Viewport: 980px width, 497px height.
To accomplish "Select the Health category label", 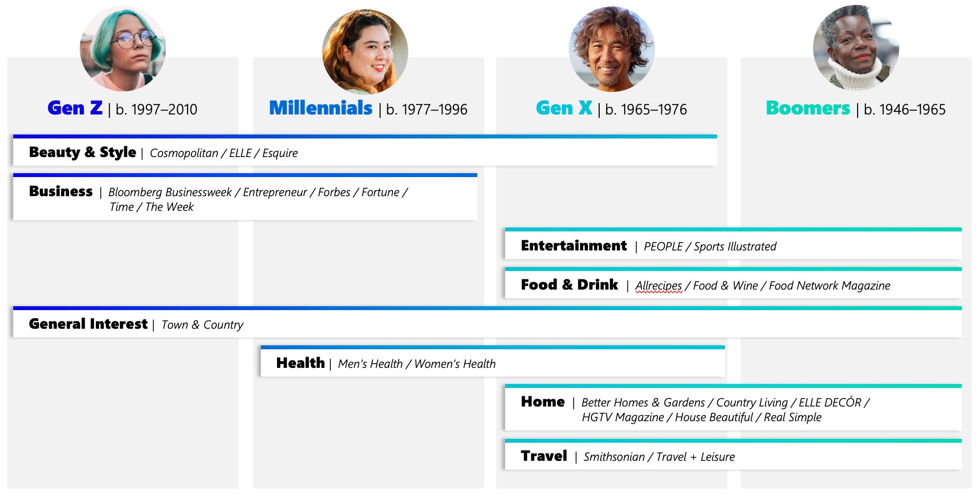I will (300, 363).
